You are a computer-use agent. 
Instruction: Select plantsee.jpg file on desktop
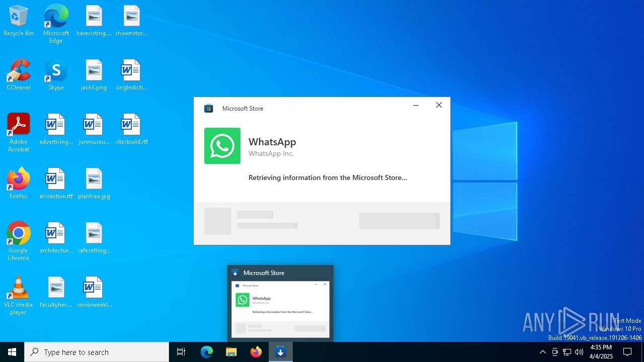[94, 184]
